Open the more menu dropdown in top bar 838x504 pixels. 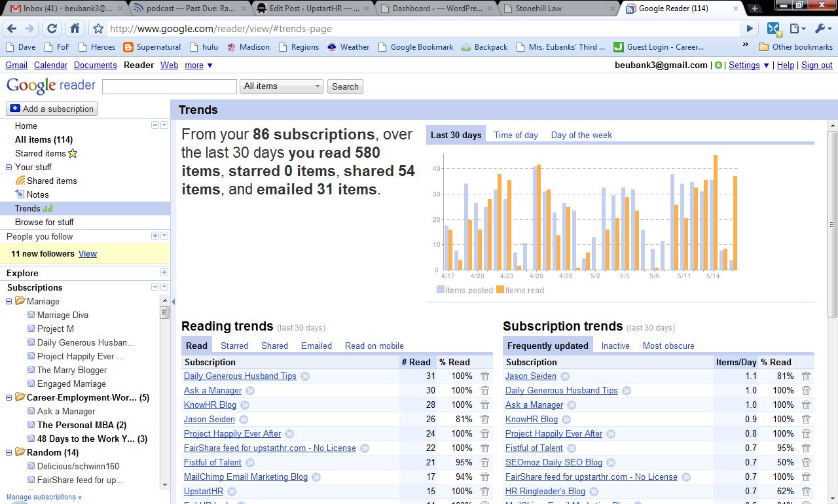(x=198, y=65)
